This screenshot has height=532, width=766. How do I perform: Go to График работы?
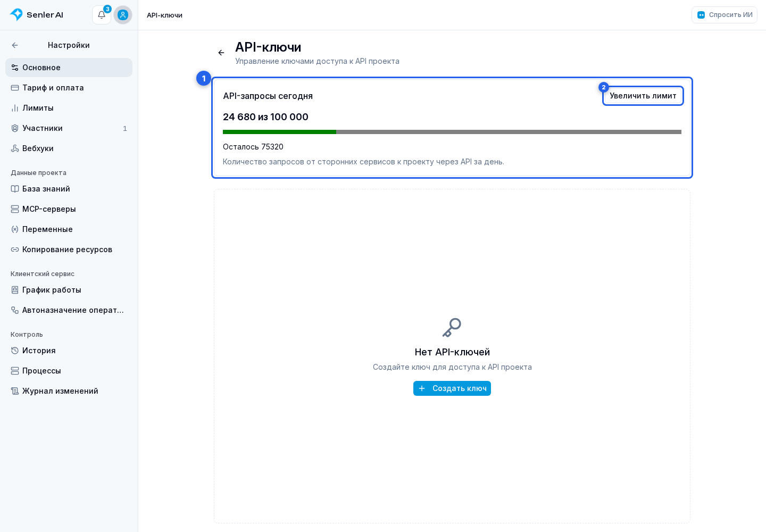click(x=69, y=290)
